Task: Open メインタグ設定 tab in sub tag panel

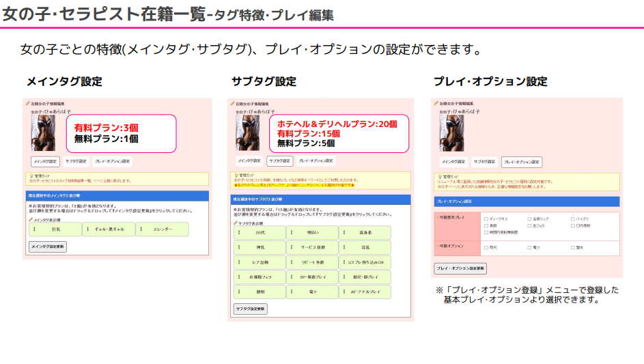Action: tap(249, 161)
